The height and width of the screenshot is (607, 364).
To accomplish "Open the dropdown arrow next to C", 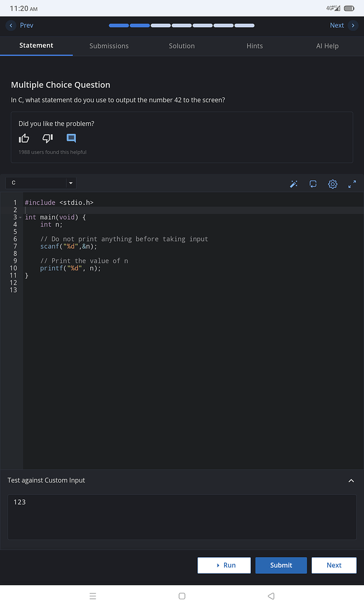I will [71, 183].
